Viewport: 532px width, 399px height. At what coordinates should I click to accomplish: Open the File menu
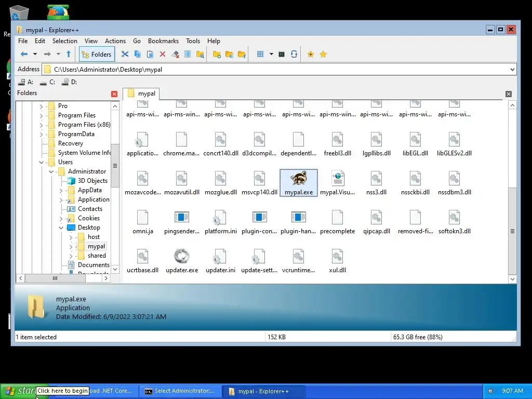point(23,41)
